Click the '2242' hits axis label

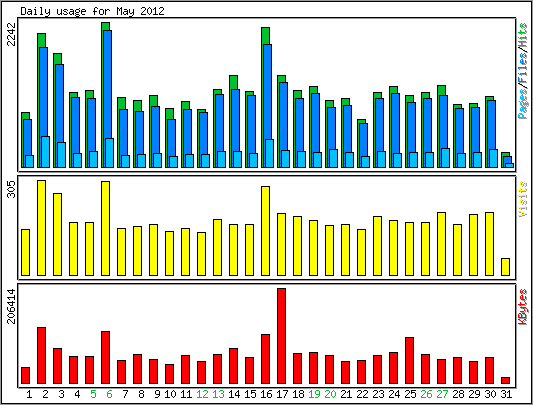(x=11, y=34)
